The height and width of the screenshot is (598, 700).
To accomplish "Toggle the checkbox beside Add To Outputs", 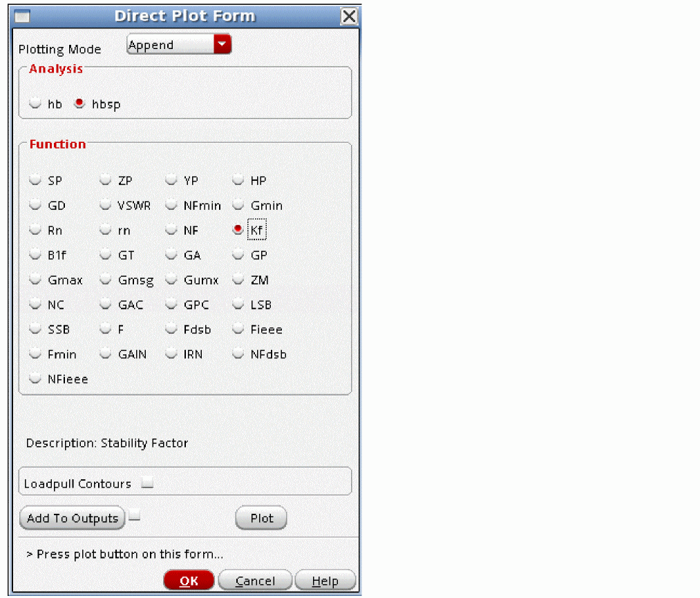I will click(134, 515).
